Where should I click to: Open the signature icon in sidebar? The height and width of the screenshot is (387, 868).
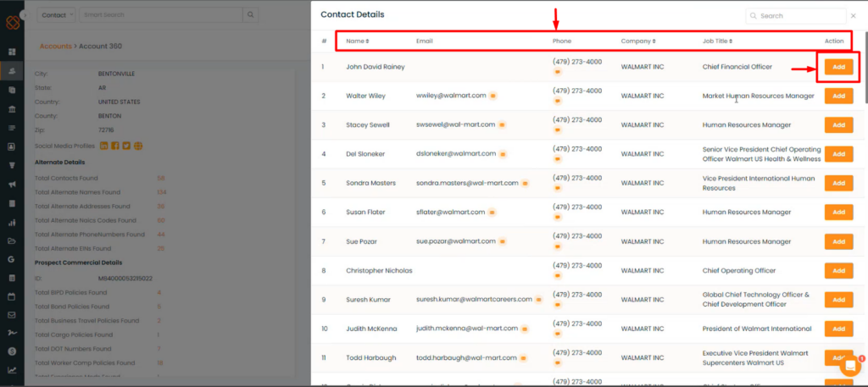tap(12, 334)
